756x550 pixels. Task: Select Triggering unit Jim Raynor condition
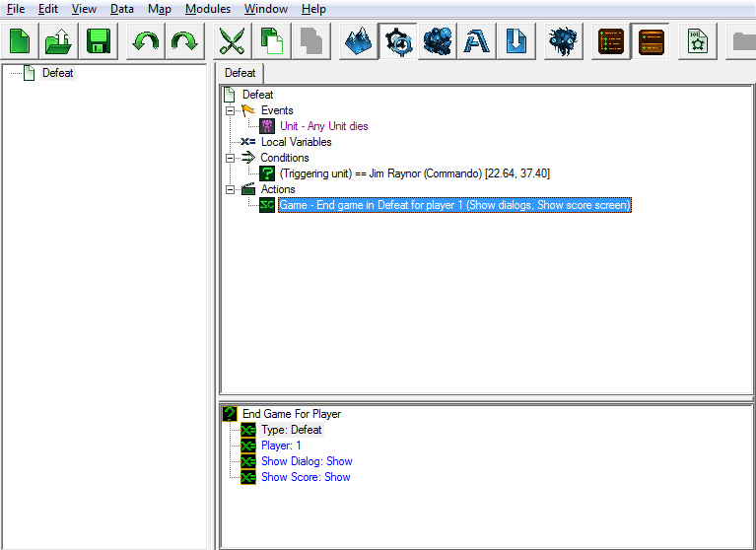point(414,173)
